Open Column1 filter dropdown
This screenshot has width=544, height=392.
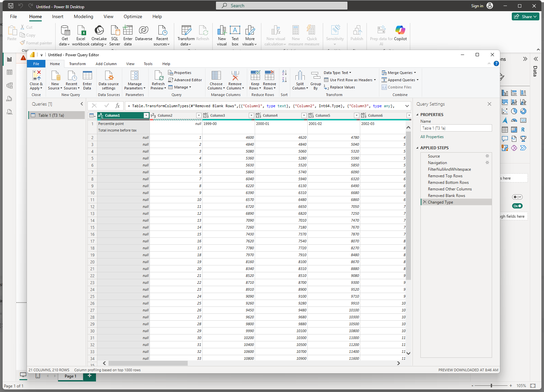coord(146,115)
